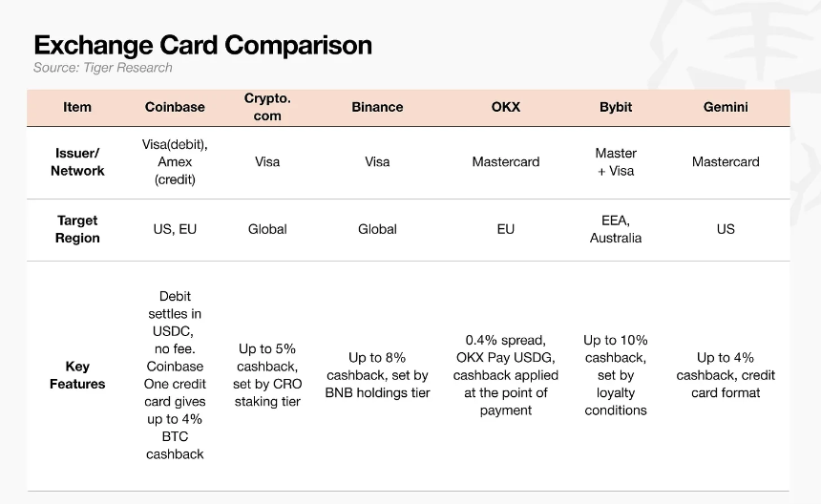Select the Master + Visa cell
This screenshot has width=821, height=504.
click(616, 161)
